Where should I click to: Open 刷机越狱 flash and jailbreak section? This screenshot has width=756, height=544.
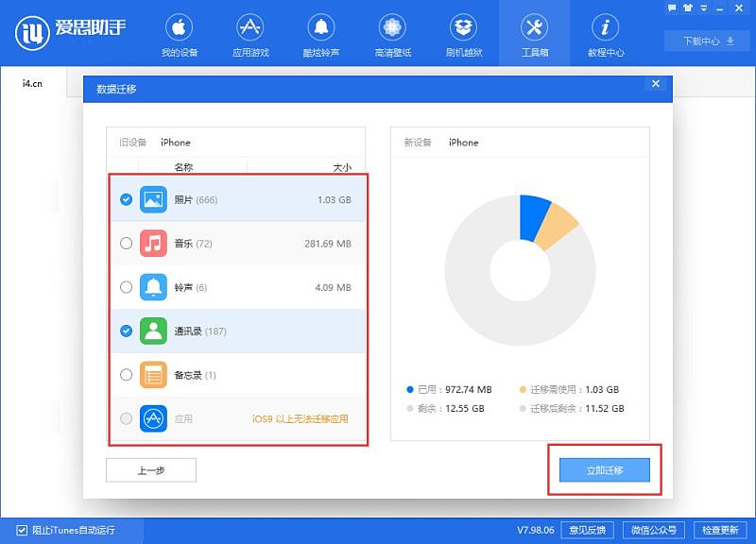463,35
